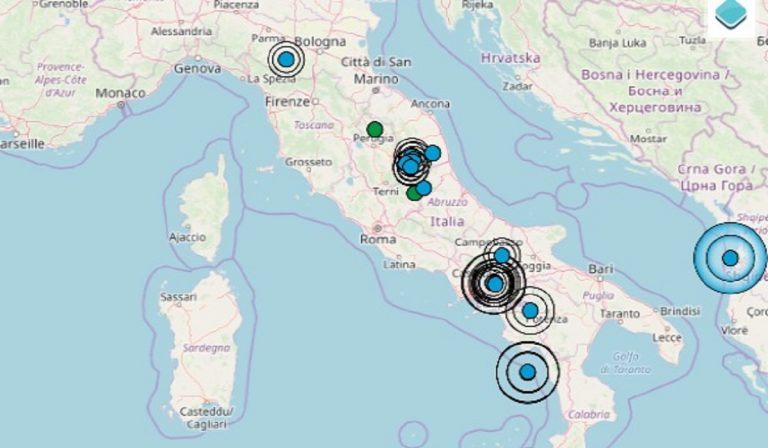Click the earthquake marker near Potenza

tap(530, 310)
